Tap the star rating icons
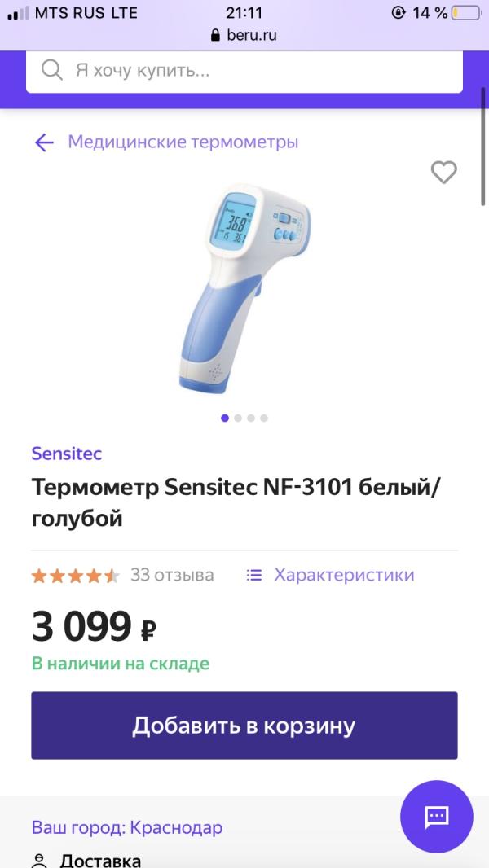 click(x=75, y=576)
